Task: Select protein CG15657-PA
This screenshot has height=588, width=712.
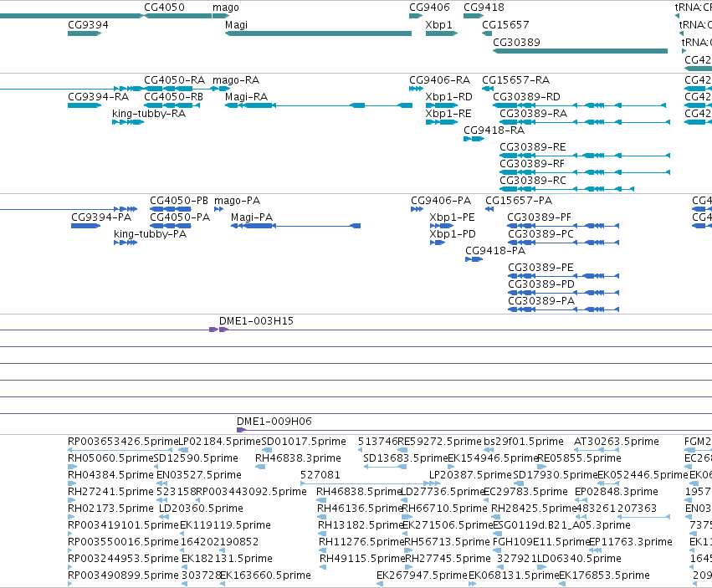Action: (x=519, y=201)
